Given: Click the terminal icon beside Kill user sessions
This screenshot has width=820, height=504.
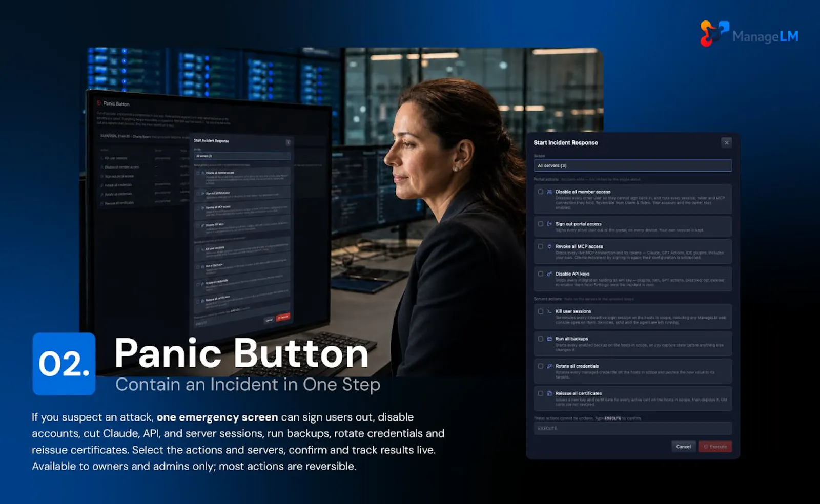Looking at the screenshot, I should [x=549, y=311].
